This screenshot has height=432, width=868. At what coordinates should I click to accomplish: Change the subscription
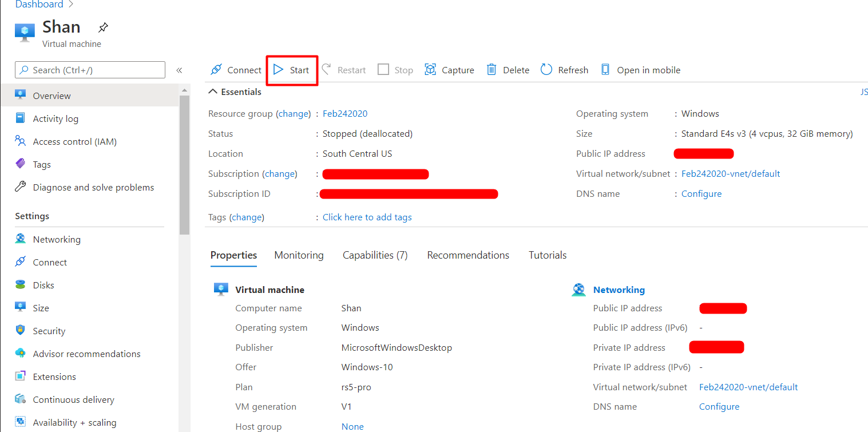[x=280, y=173]
